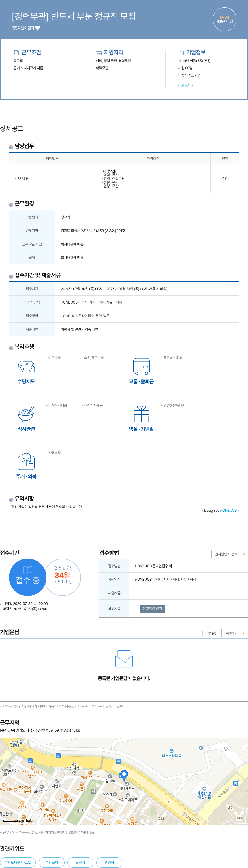Click the 명절·기념일 gift box icon

point(141,414)
